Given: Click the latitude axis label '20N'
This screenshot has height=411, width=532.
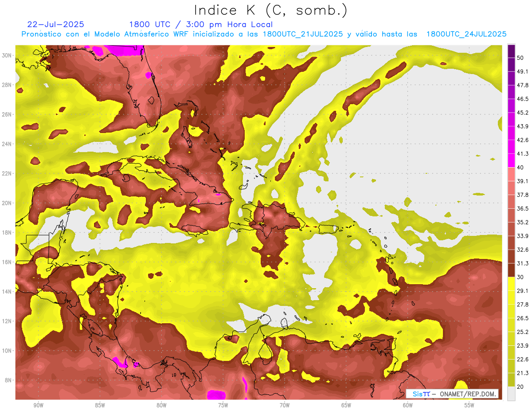Looking at the screenshot, I should click(x=7, y=203).
